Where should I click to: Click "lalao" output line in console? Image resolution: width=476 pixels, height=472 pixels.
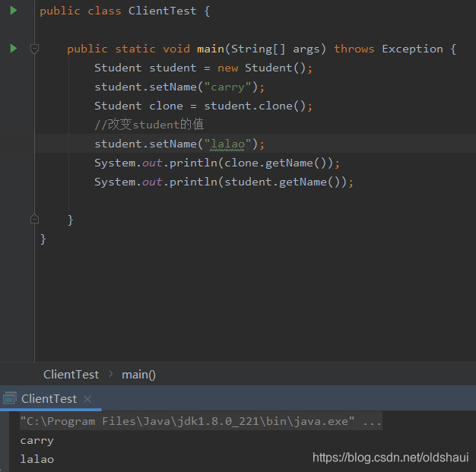(x=37, y=459)
